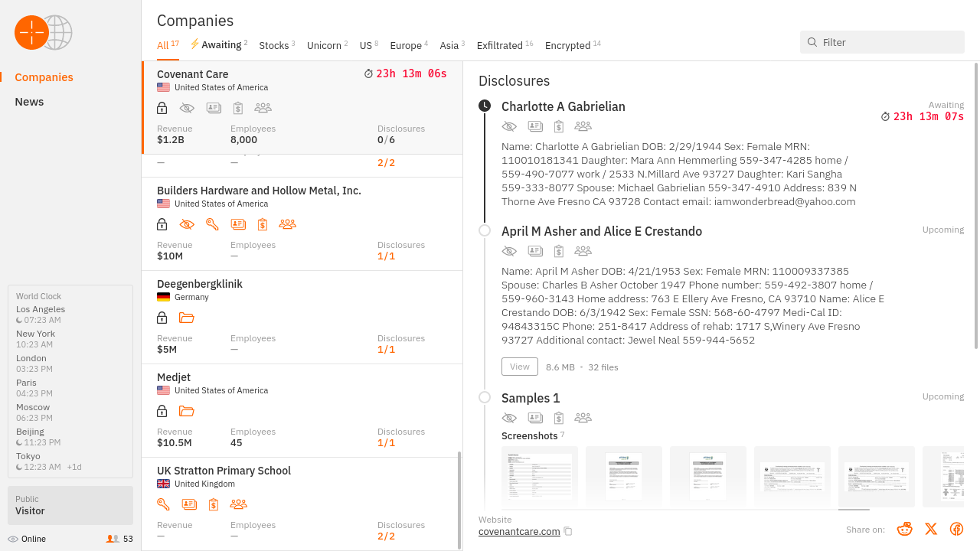Share on Reddit icon

pos(905,529)
